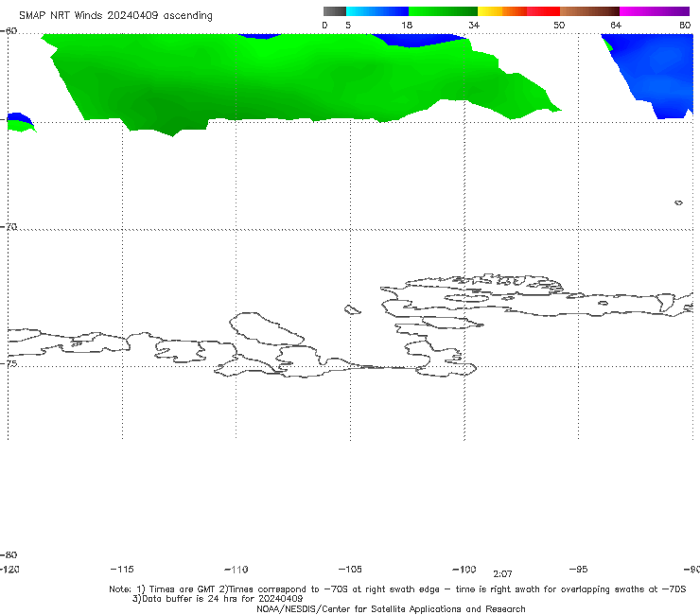Pick the green segment of the color bar
Viewport: 700px width, 615px height.
click(444, 11)
